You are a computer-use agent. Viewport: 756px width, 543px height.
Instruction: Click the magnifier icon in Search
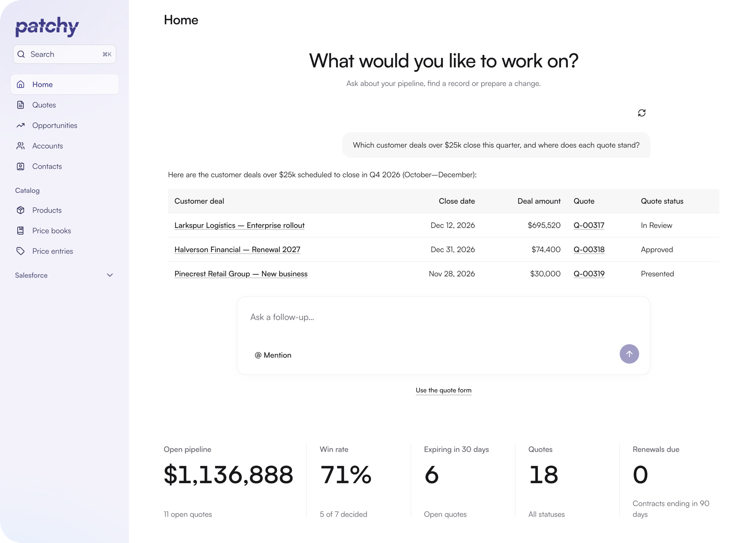(21, 54)
